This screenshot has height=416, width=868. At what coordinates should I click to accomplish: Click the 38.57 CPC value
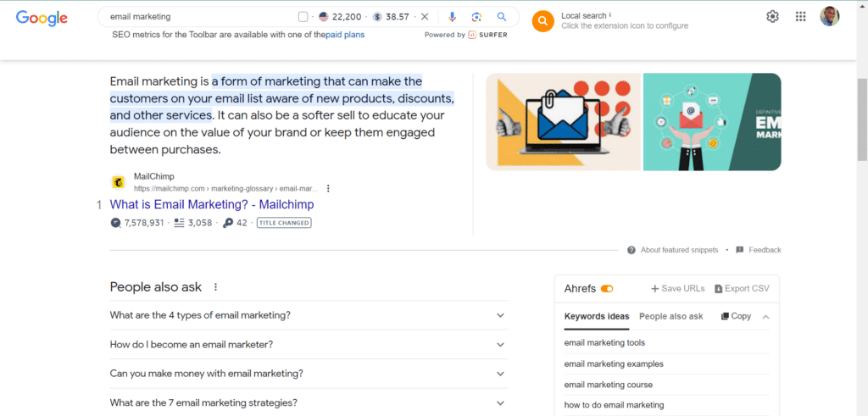pyautogui.click(x=397, y=17)
